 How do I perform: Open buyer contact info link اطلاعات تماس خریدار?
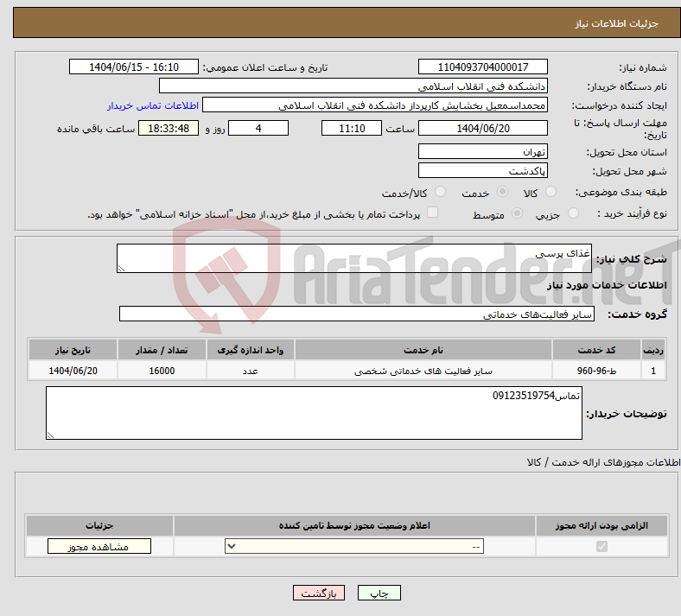coord(153,105)
